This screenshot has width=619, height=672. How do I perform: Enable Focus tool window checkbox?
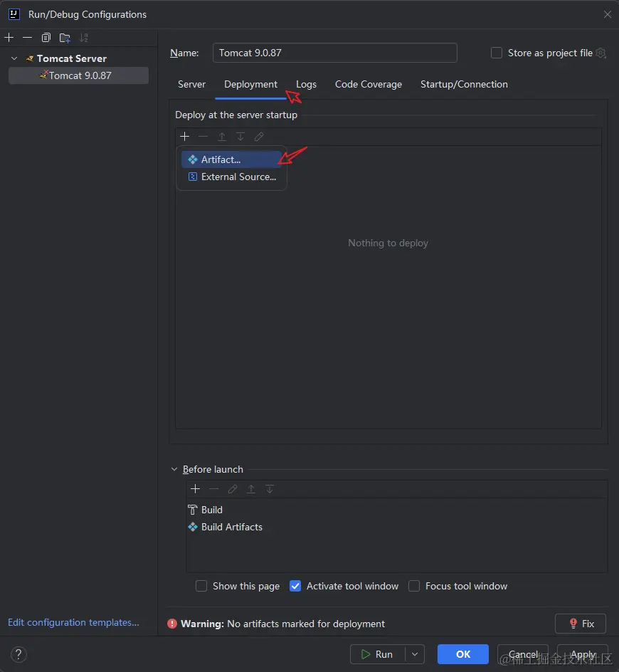point(414,586)
